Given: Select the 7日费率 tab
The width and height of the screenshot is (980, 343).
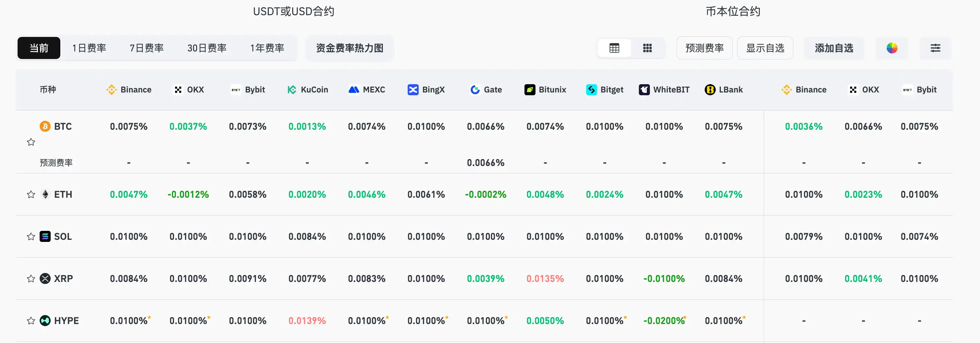Looking at the screenshot, I should [x=146, y=48].
